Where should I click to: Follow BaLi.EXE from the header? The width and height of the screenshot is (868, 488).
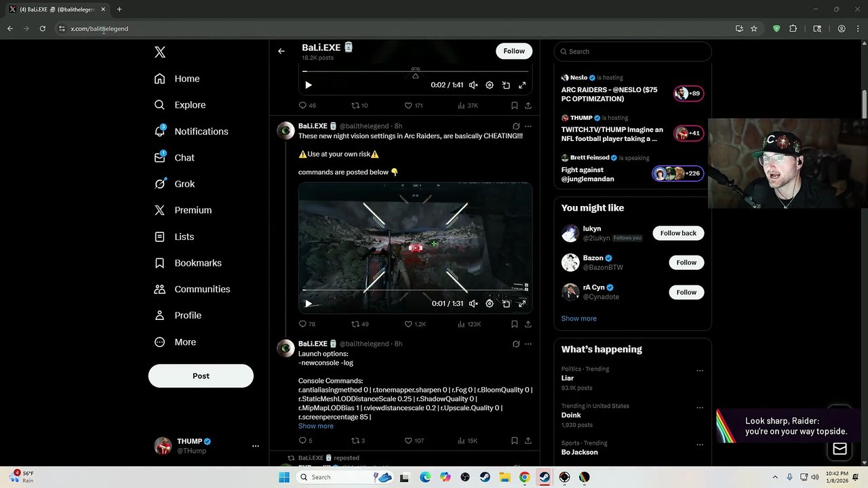pos(514,51)
